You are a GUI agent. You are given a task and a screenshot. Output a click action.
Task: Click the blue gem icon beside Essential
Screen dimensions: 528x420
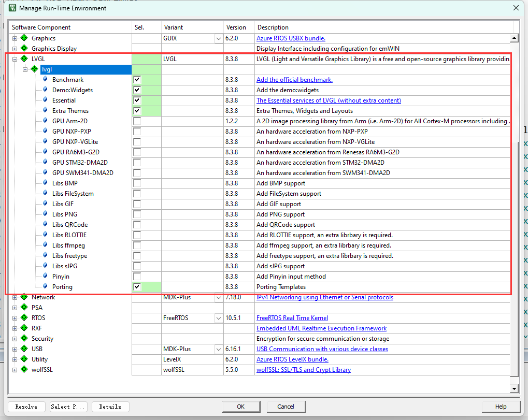point(45,100)
